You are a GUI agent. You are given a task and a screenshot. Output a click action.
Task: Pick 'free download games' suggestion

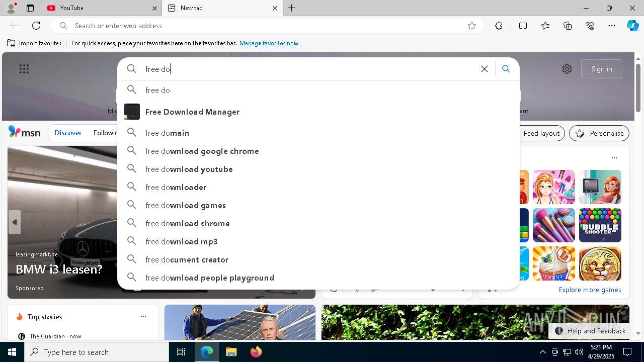point(318,205)
